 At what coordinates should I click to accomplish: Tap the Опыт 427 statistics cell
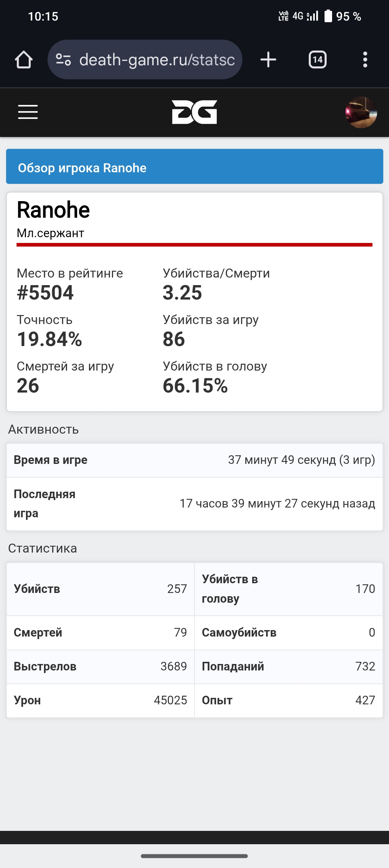pos(289,700)
